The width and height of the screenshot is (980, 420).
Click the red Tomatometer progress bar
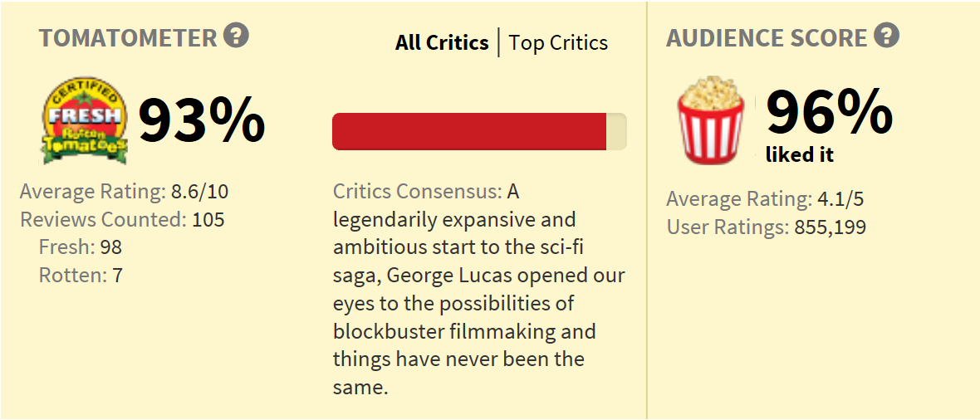[x=469, y=131]
